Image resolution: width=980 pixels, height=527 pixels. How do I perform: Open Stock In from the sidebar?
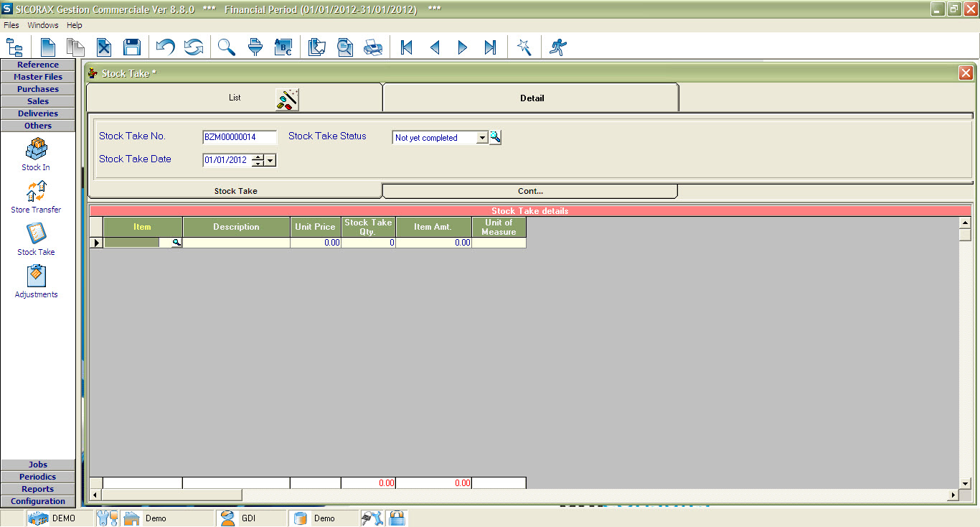coord(36,154)
